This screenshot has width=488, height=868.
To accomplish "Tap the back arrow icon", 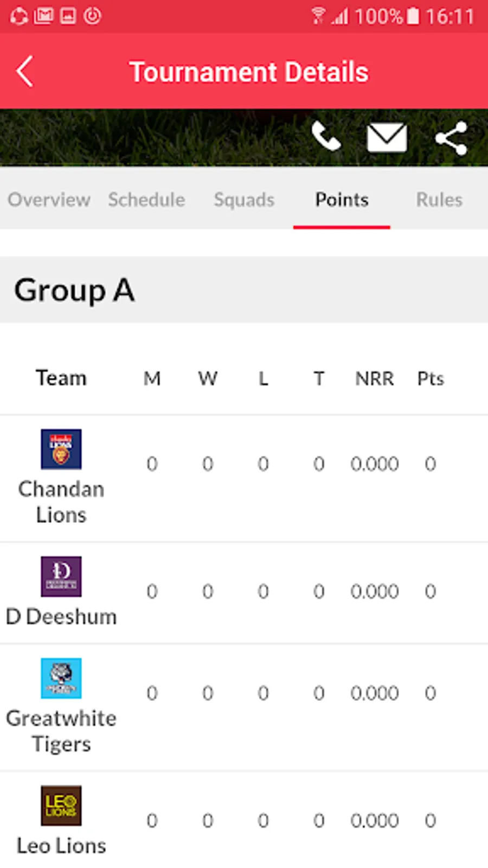I will [x=25, y=72].
